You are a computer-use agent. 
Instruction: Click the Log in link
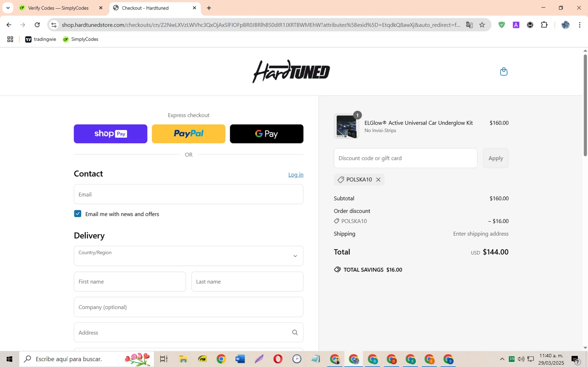pos(296,175)
